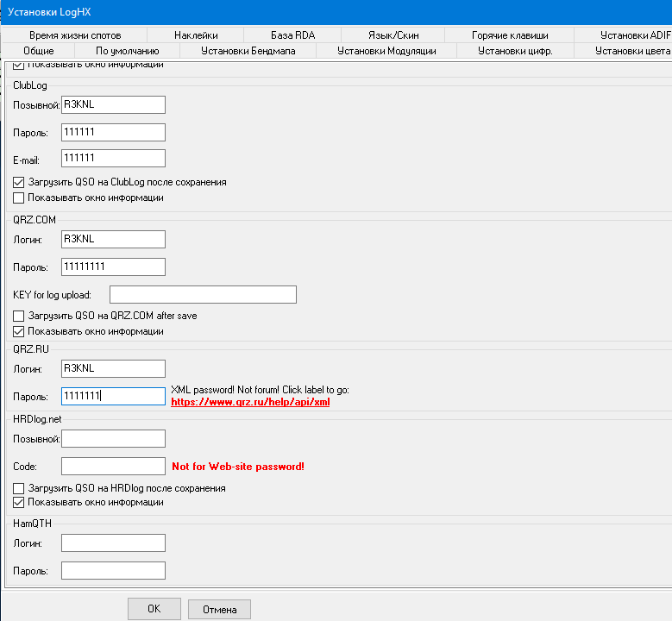Open the База RDA tab
Image resolution: width=672 pixels, height=621 pixels.
(292, 35)
